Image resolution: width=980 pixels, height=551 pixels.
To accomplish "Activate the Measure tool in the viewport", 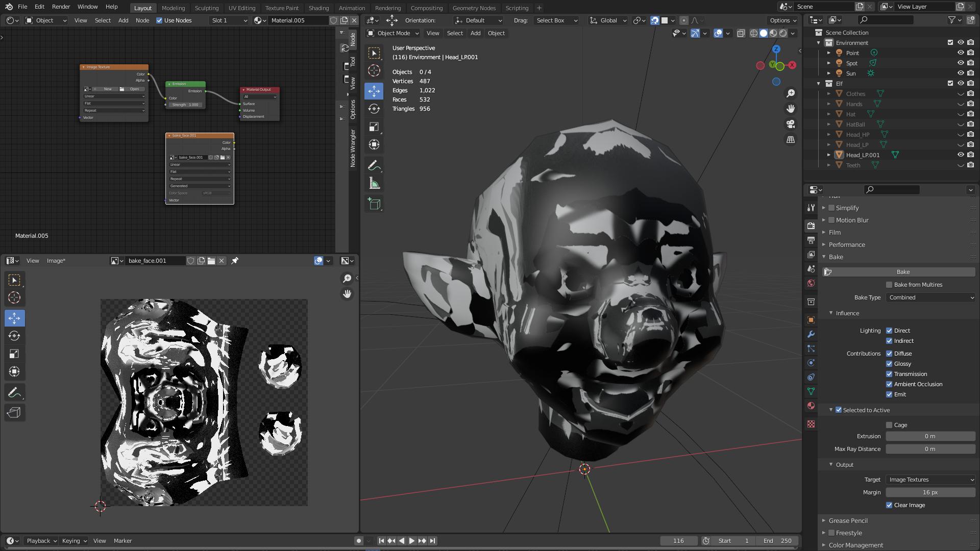I will (x=374, y=184).
